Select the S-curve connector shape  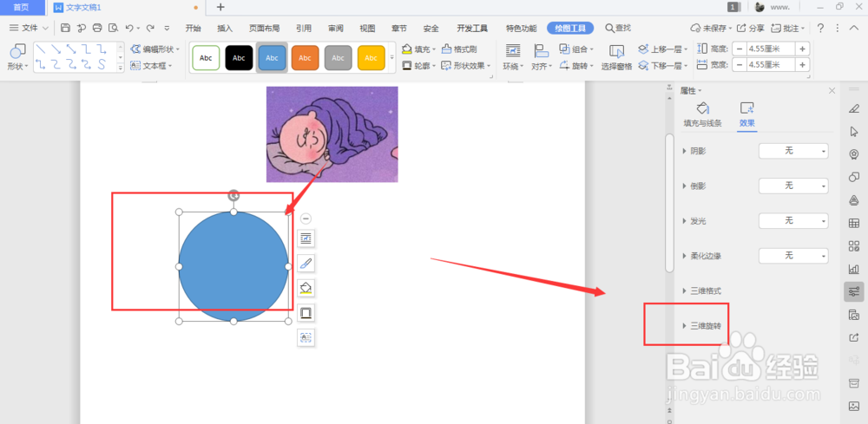102,65
